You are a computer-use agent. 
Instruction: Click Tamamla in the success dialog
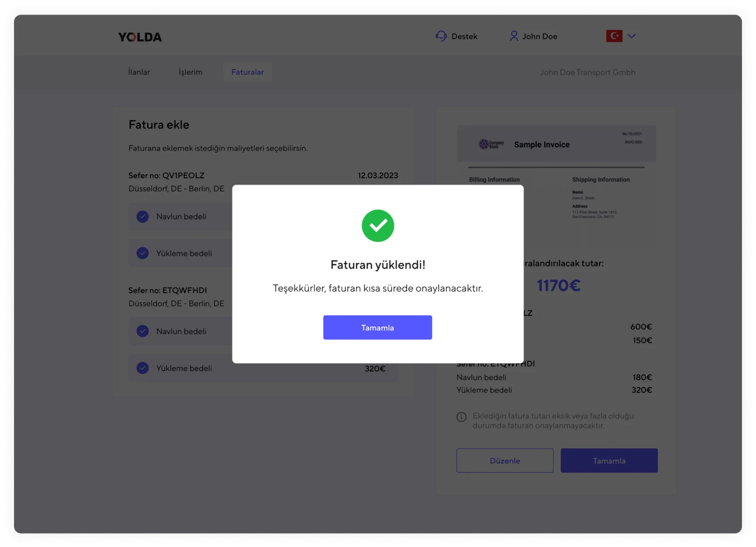pyautogui.click(x=377, y=328)
